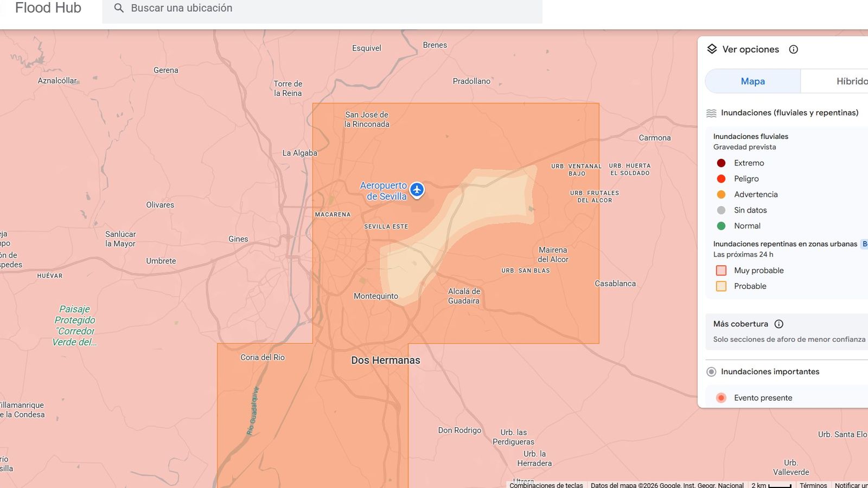This screenshot has height=488, width=868.
Task: Click the search magnifier icon
Action: [119, 8]
